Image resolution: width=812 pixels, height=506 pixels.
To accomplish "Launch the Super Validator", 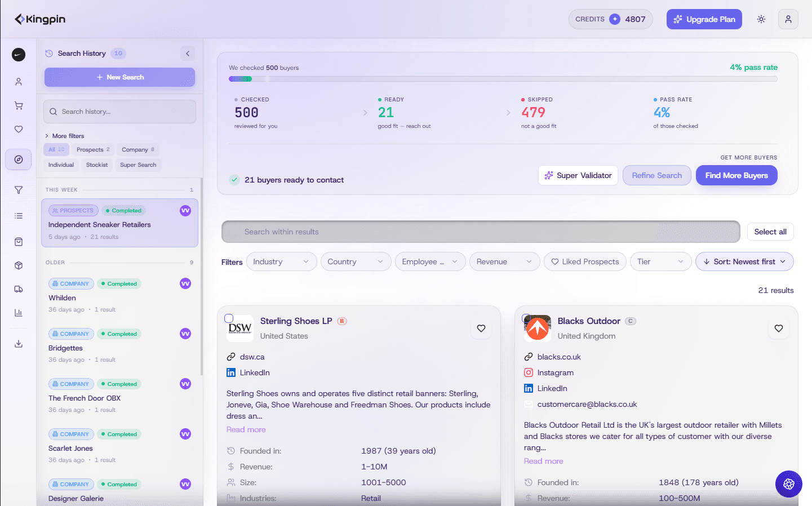I will coord(578,175).
